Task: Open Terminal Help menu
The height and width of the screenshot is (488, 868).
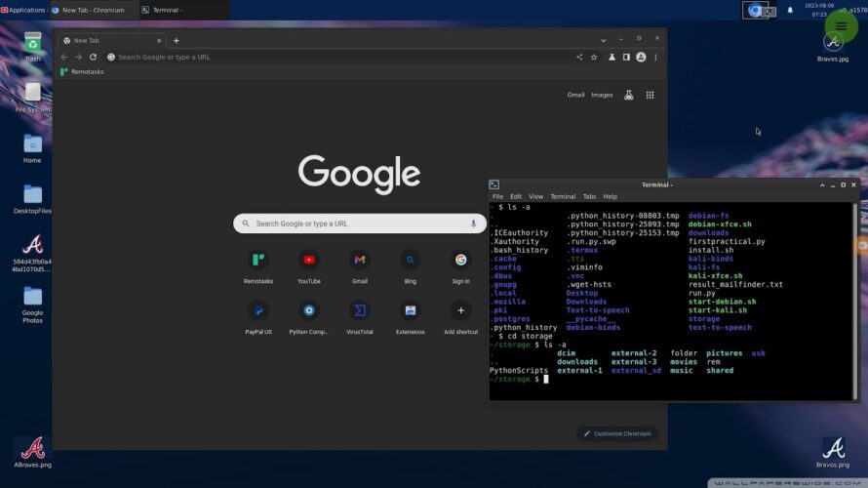Action: point(610,196)
